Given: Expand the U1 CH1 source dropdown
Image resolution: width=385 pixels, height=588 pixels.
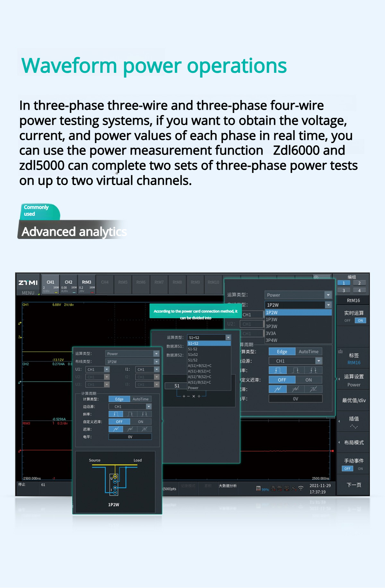Looking at the screenshot, I should (107, 370).
